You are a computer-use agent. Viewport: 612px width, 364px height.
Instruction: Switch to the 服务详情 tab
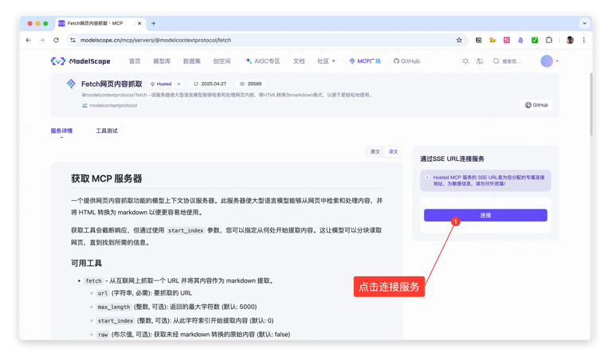[x=61, y=131]
